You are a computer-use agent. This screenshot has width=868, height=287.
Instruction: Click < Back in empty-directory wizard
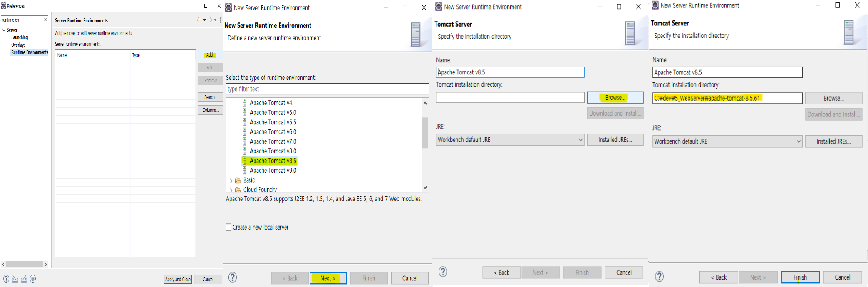tap(501, 272)
